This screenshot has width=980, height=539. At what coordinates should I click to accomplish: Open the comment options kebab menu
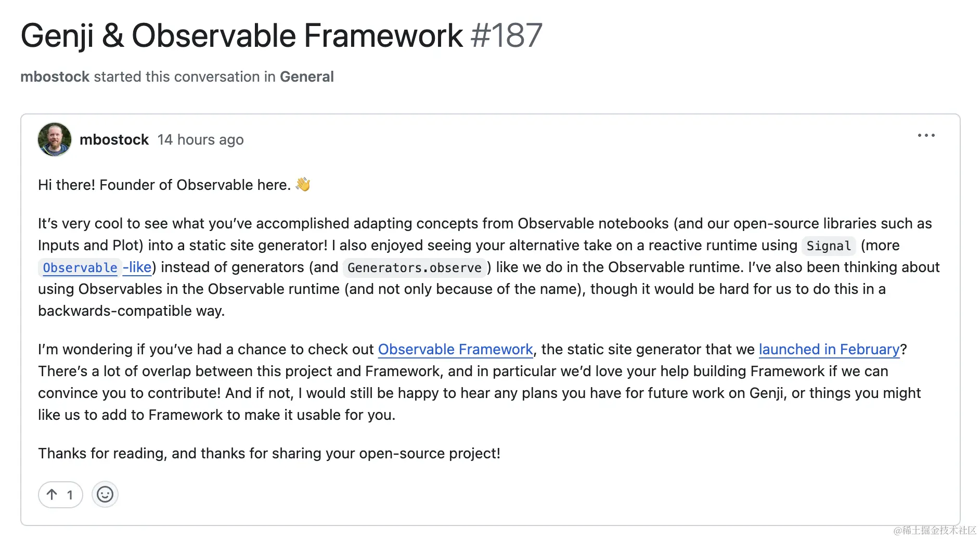tap(925, 136)
